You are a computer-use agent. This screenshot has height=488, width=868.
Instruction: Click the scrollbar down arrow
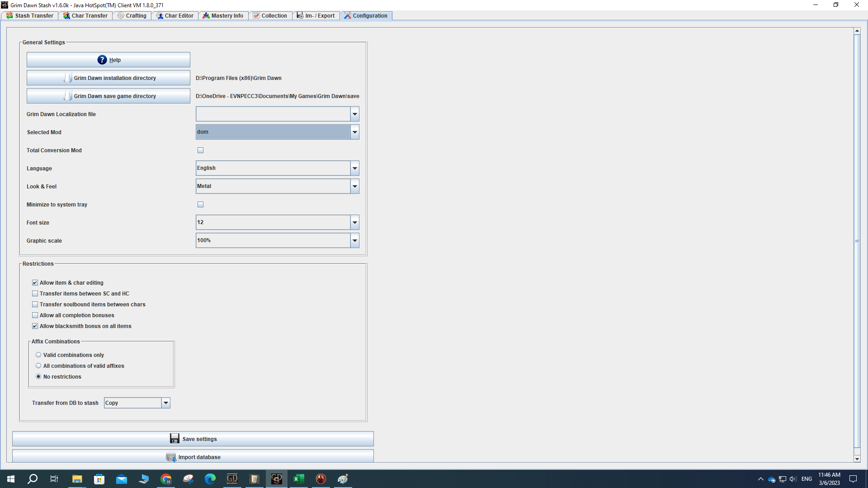coord(857,459)
